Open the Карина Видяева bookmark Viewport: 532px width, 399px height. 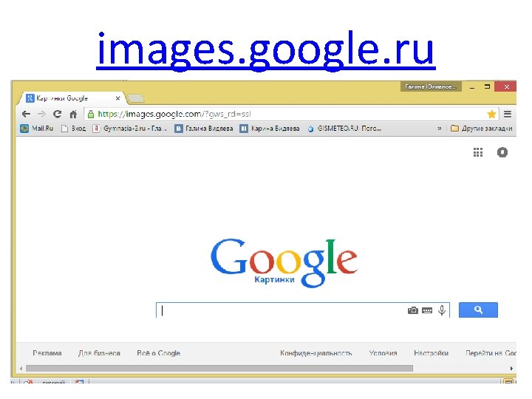click(270, 129)
